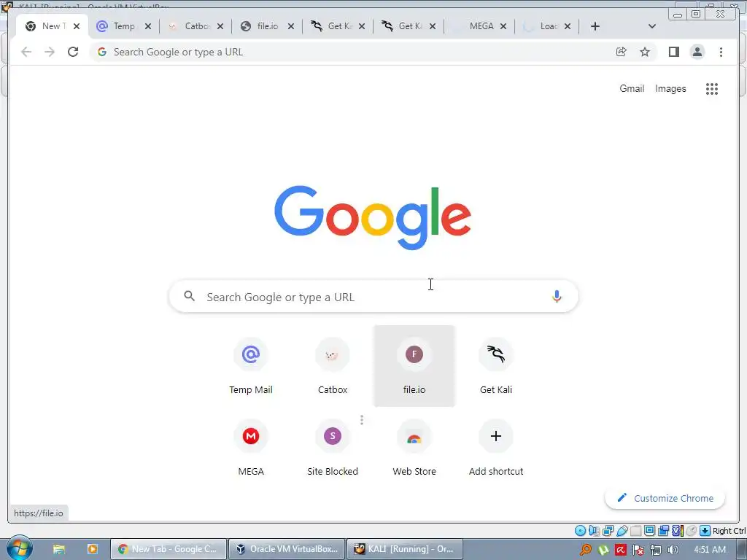The width and height of the screenshot is (747, 560).
Task: Click the browser Back arrow
Action: click(x=26, y=52)
